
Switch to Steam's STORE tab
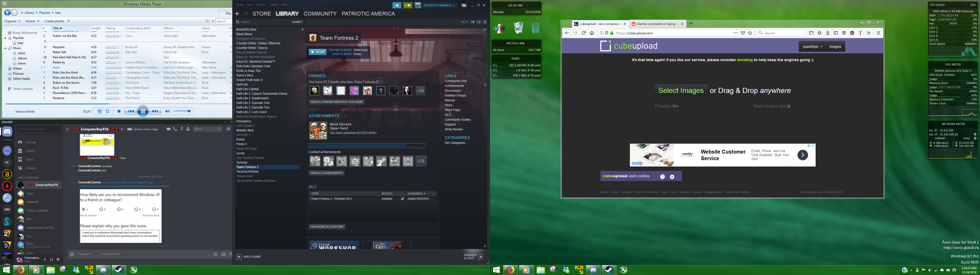pos(262,14)
